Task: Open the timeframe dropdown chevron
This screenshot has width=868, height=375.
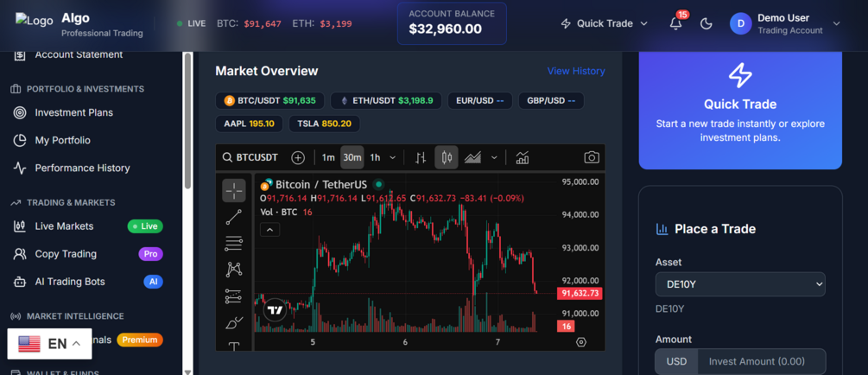Action: 392,158
